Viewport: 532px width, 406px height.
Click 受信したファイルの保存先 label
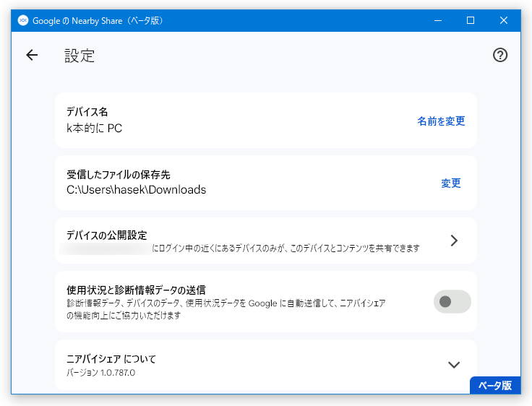[118, 175]
